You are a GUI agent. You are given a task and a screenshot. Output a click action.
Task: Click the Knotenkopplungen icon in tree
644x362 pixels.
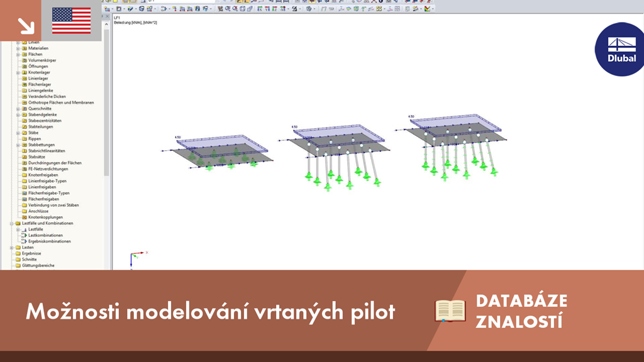(x=25, y=217)
